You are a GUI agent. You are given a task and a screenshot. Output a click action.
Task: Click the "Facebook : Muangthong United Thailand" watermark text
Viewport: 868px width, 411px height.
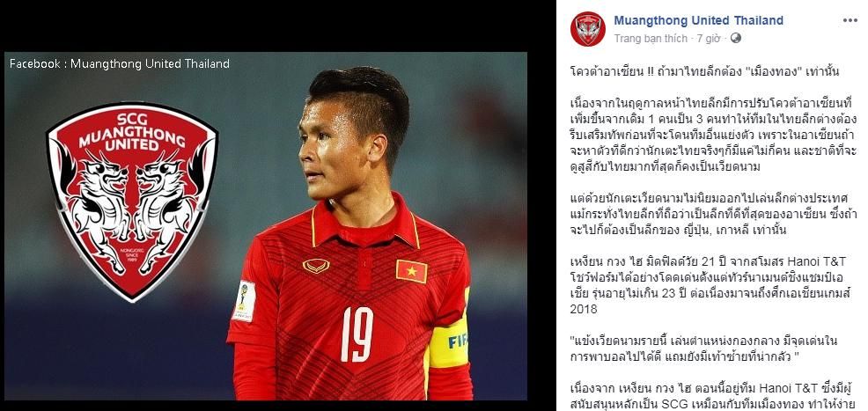click(120, 63)
